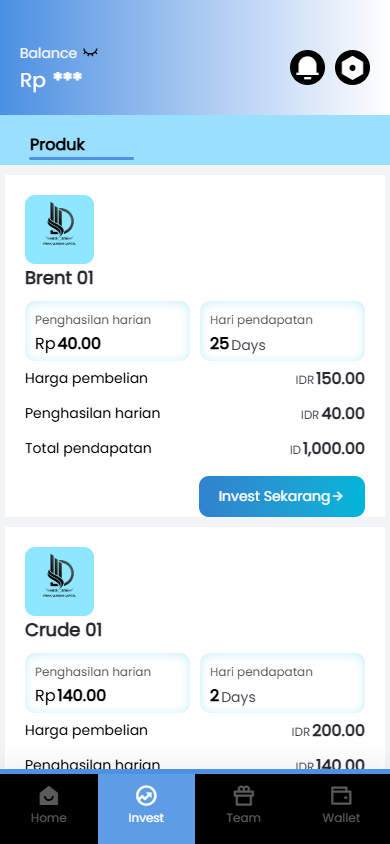The image size is (390, 844).
Task: Tap the Crude 01 product logo
Action: coord(59,581)
